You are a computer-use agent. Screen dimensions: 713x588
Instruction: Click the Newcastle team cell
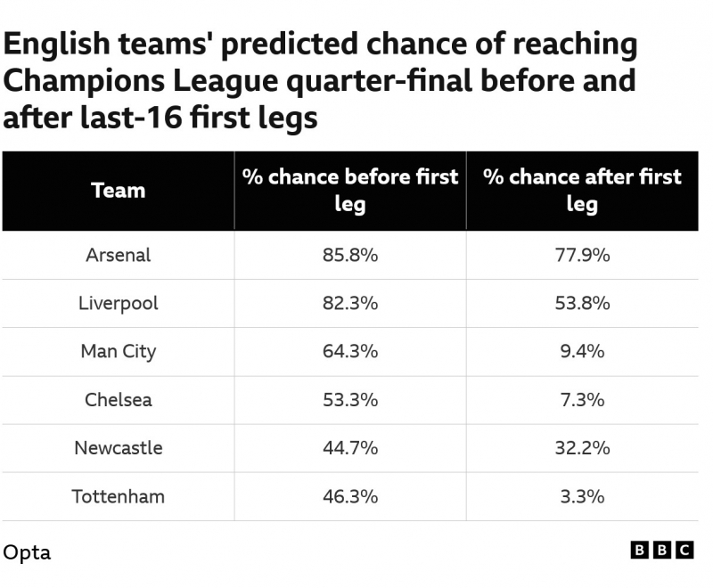(x=119, y=447)
